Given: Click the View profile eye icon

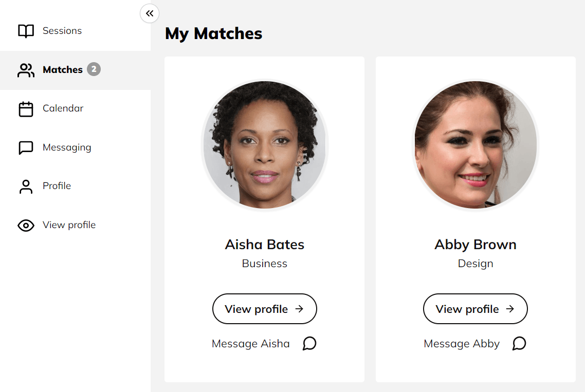Looking at the screenshot, I should (26, 226).
